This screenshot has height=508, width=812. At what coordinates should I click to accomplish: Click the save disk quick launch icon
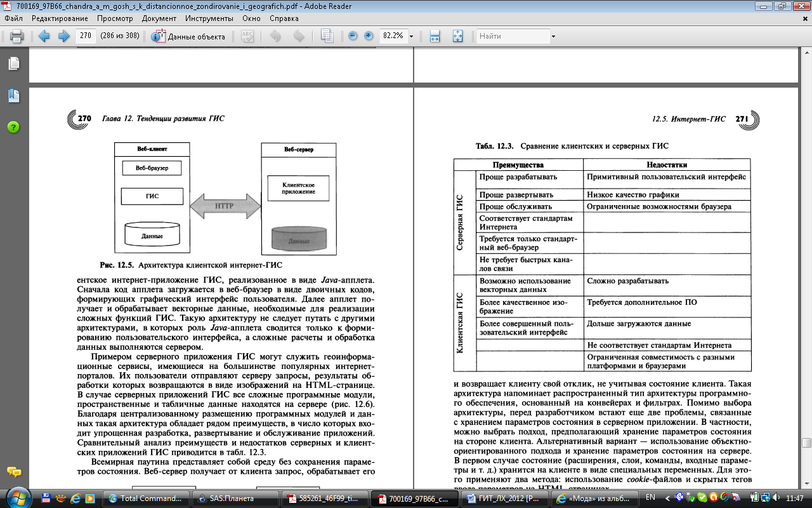tap(47, 498)
